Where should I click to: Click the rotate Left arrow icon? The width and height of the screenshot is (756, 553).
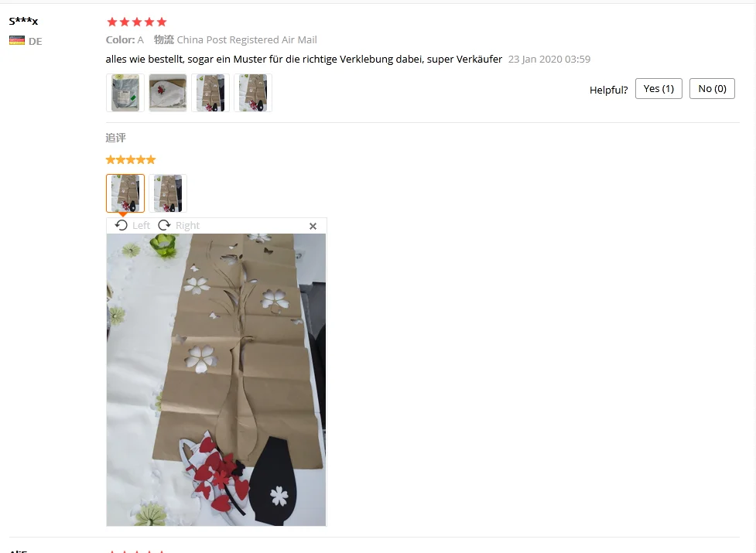point(121,225)
